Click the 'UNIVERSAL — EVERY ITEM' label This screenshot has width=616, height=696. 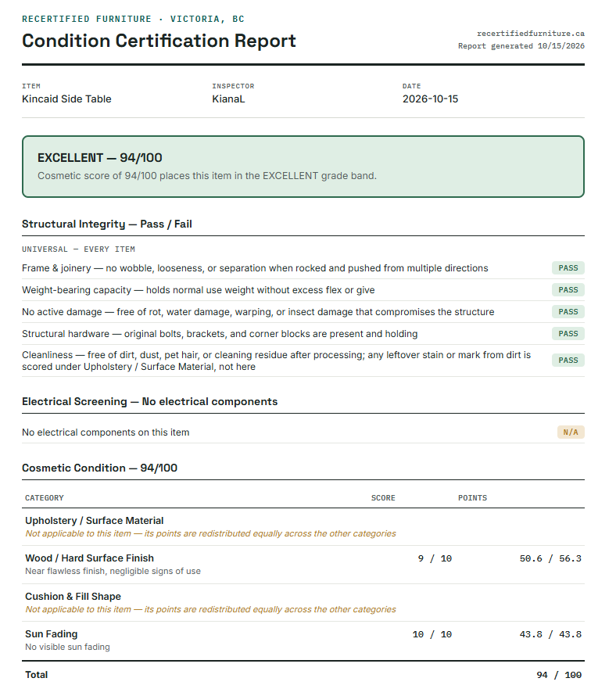click(x=78, y=249)
